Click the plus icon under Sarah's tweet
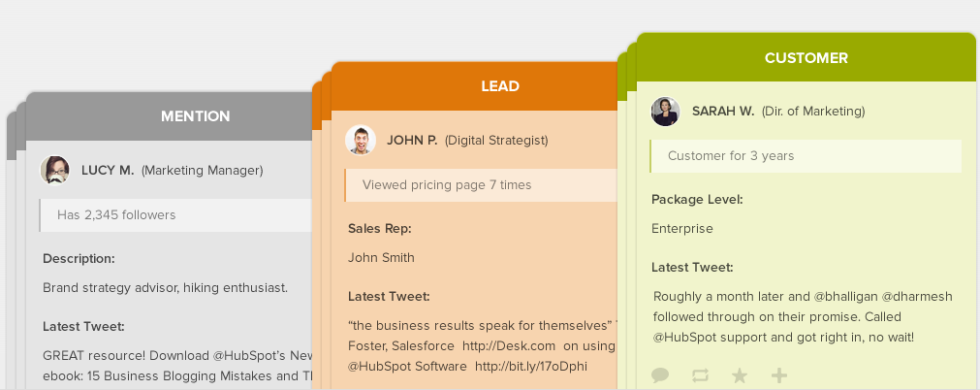This screenshot has height=390, width=980. pyautogui.click(x=778, y=375)
